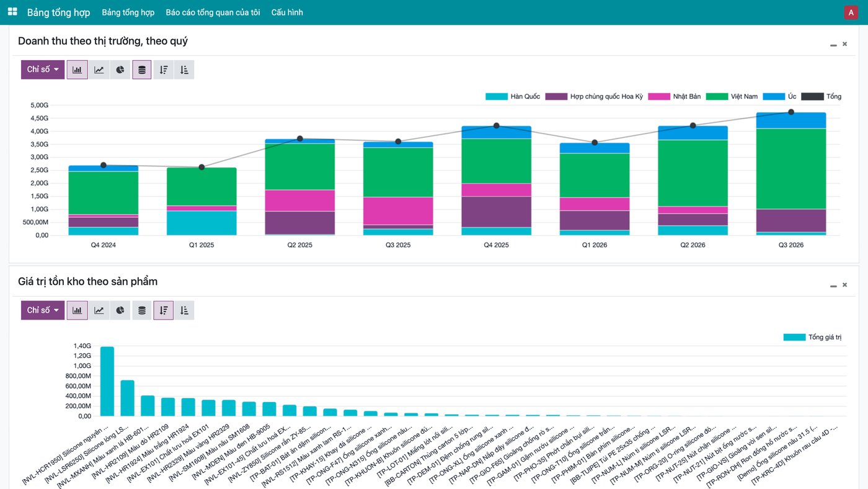Click the Nhật Bản segment in Q3 2025 bar
This screenshot has height=489, width=868.
(x=398, y=211)
